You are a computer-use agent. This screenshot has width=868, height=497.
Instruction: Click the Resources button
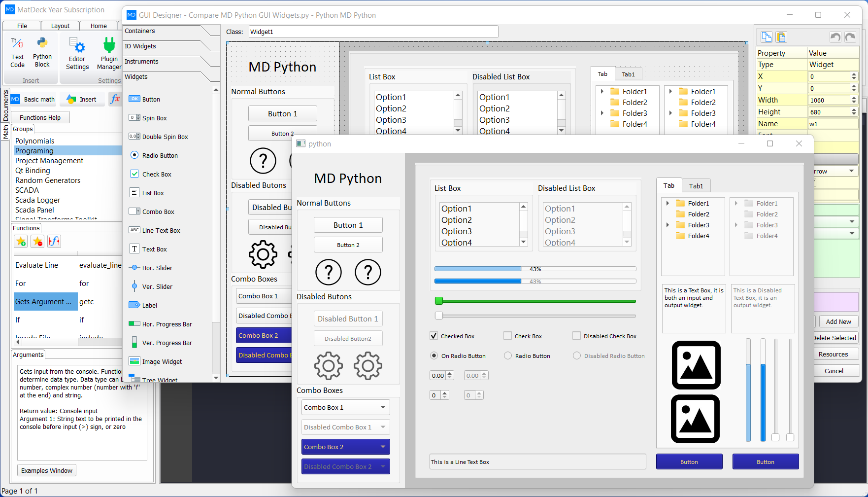click(x=834, y=354)
